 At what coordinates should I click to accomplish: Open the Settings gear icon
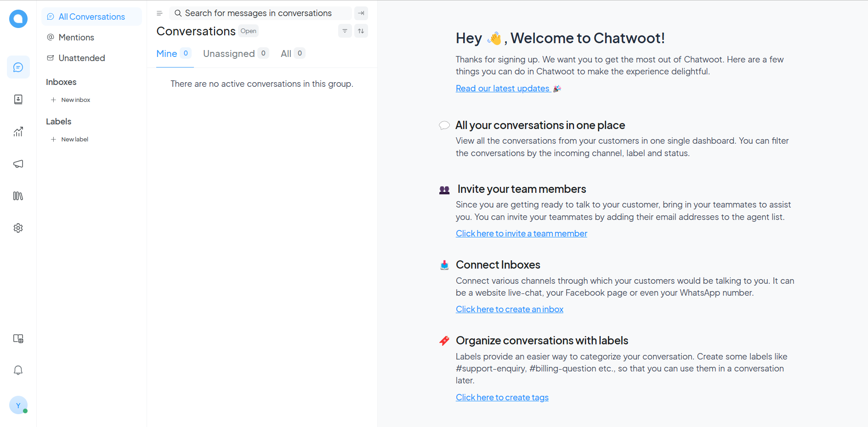pos(18,228)
